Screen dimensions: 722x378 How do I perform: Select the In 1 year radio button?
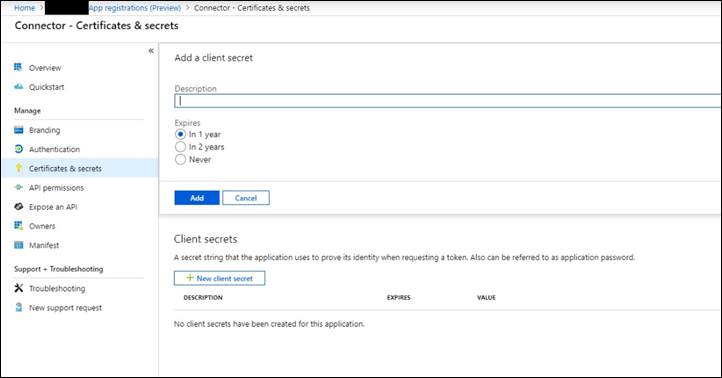click(x=180, y=134)
